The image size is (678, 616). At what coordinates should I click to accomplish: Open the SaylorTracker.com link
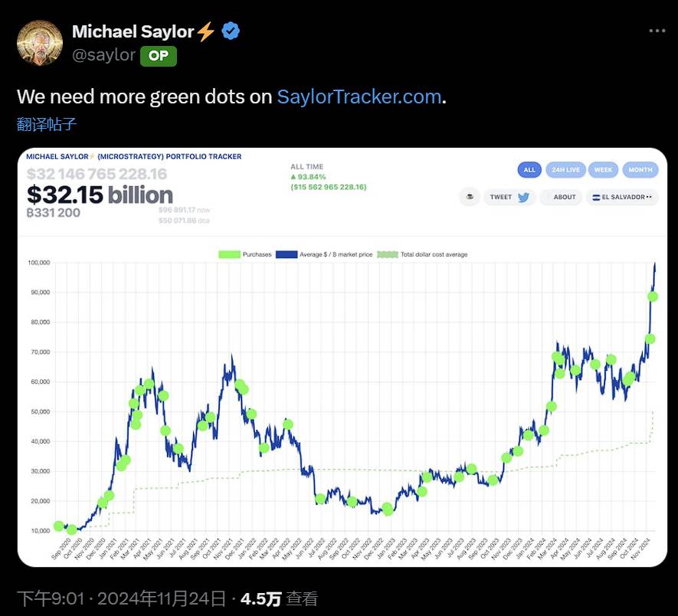click(x=359, y=96)
